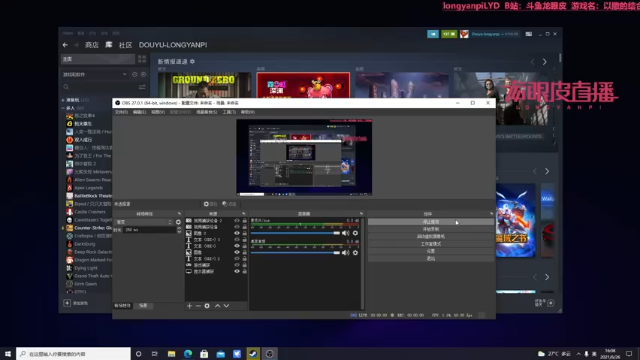Lock the 视频捕获设备 2 source
This screenshot has width=640, height=360.
(244, 220)
